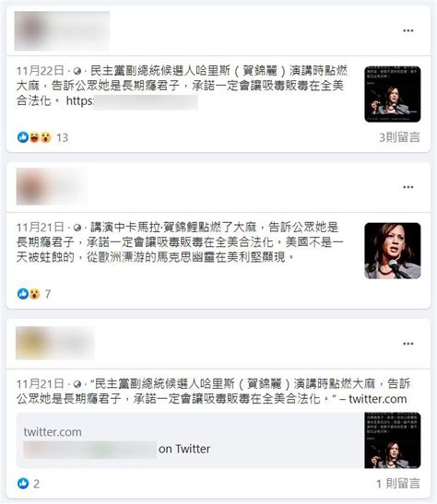
Task: Open the close-up speaker thumbnail on the second post
Action: click(393, 251)
